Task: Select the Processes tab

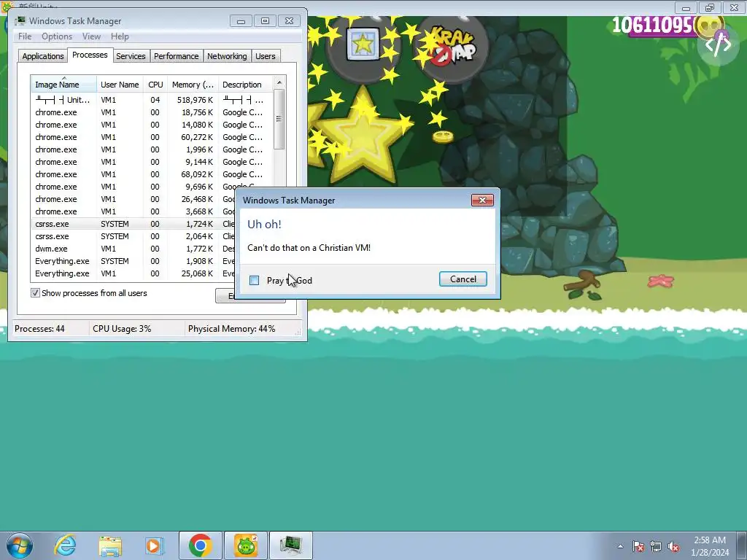Action: 90,55
